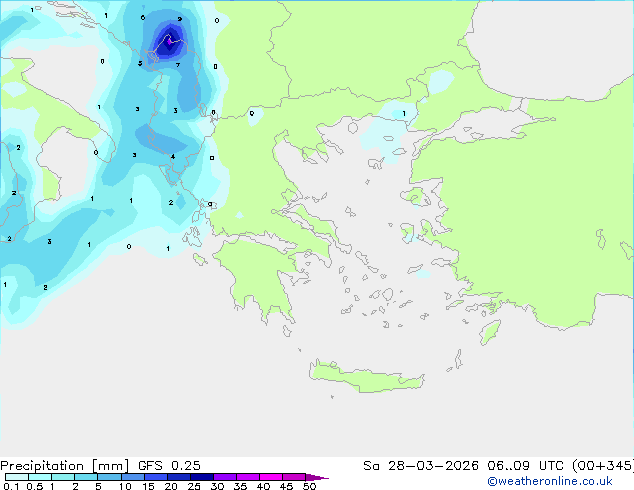
Task: Click the island of Crete on the map
Action: [366, 376]
